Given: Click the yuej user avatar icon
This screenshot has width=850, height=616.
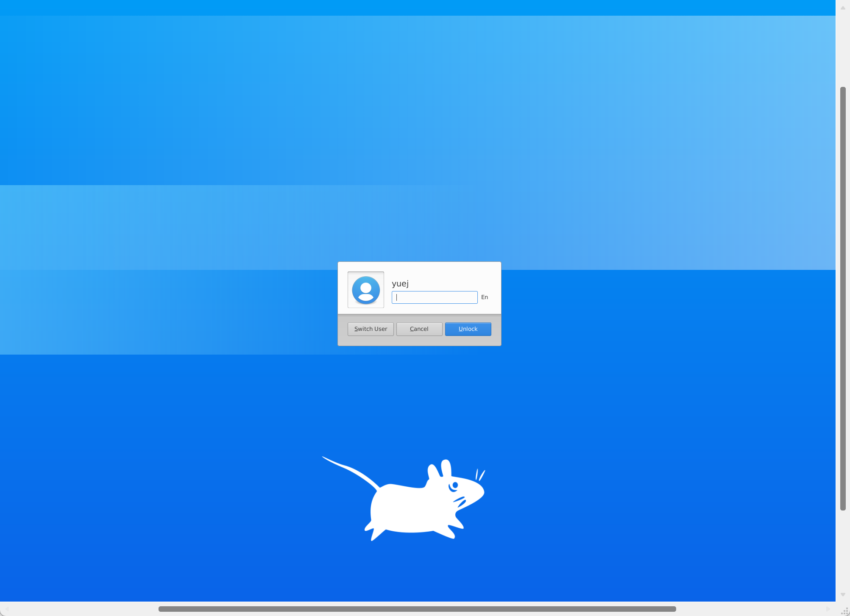Looking at the screenshot, I should coord(365,290).
